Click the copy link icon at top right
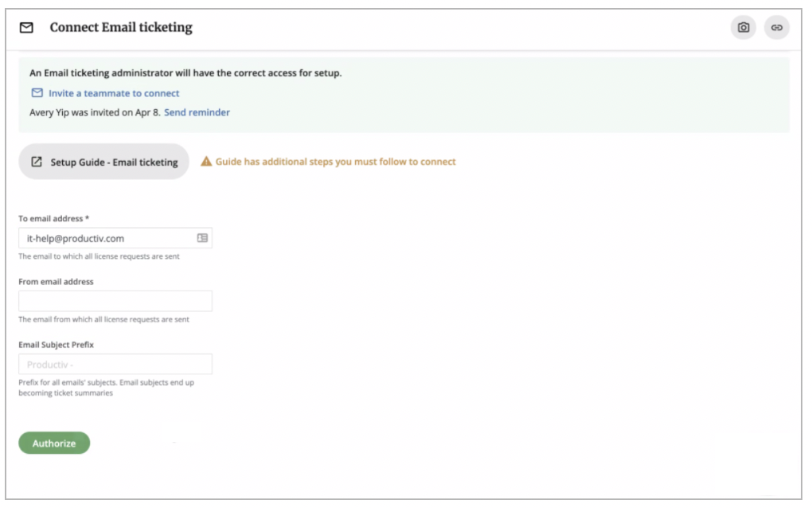This screenshot has height=508, width=812. 777,27
